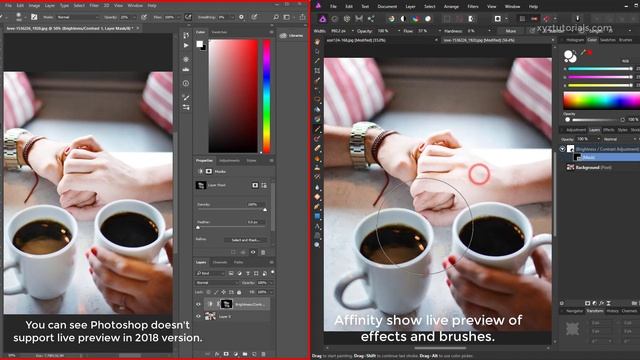Add layer style fx in Photoshop Layers
640x360 pixels.
[217, 354]
